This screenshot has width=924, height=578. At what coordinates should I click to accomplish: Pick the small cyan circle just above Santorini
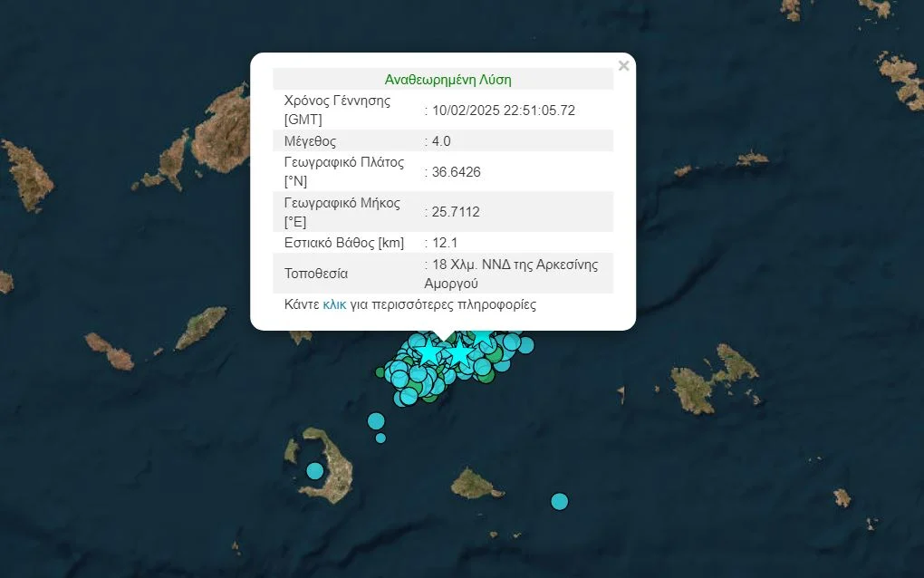[380, 438]
